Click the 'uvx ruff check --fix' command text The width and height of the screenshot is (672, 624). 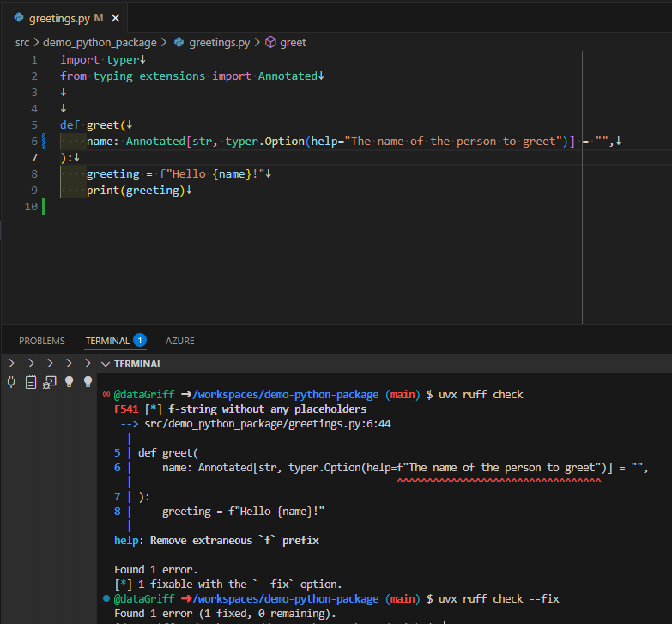(499, 599)
